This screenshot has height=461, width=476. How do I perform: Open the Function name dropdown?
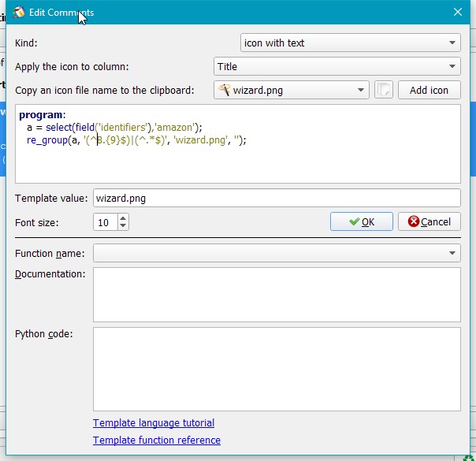tap(277, 253)
